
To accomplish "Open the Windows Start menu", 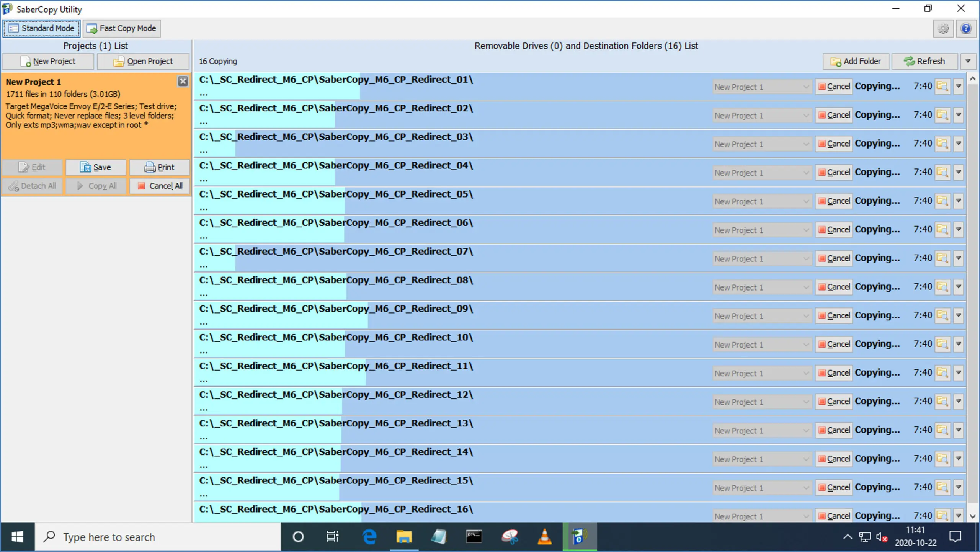I will [x=17, y=537].
